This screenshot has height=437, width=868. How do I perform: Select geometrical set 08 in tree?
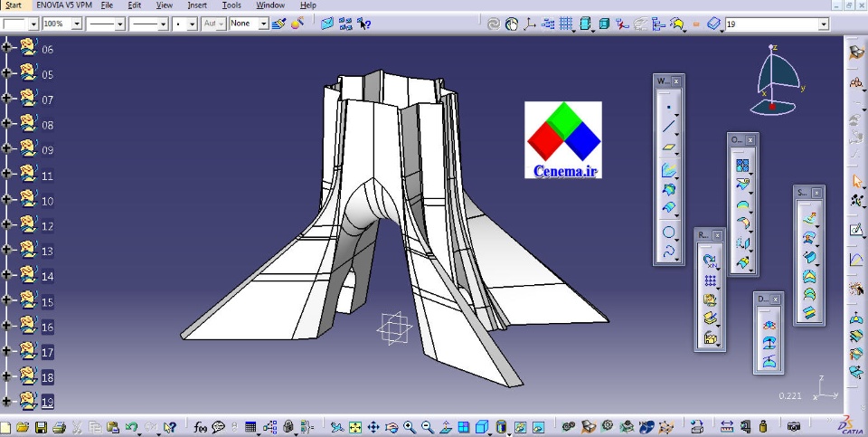pos(48,125)
